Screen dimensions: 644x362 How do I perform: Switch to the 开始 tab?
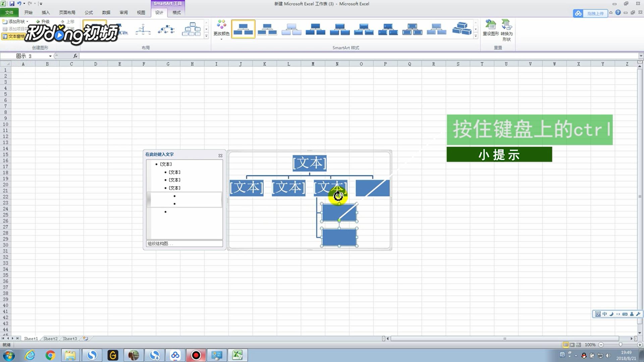(x=28, y=12)
